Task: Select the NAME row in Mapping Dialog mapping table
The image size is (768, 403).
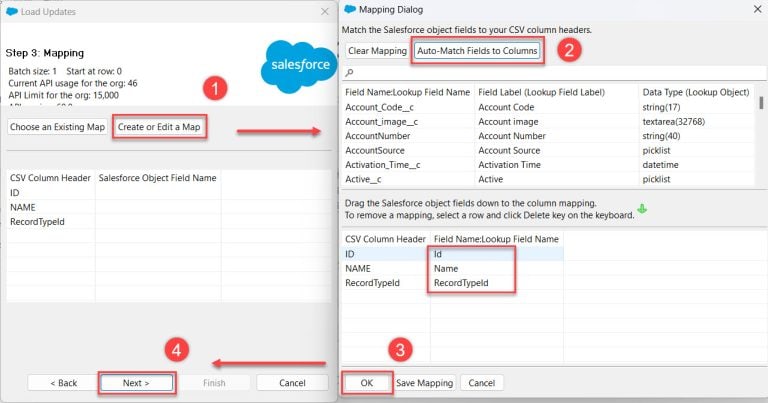Action: tap(453, 268)
